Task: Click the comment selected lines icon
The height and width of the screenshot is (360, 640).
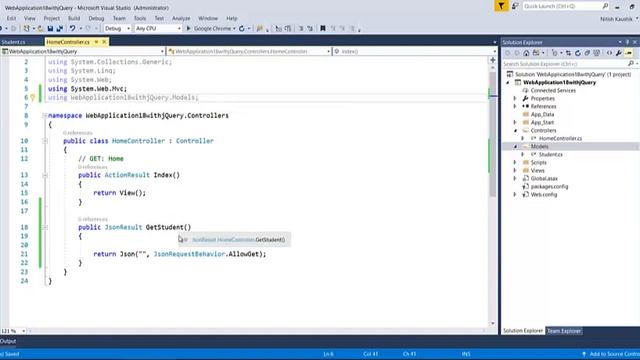Action: 301,29
